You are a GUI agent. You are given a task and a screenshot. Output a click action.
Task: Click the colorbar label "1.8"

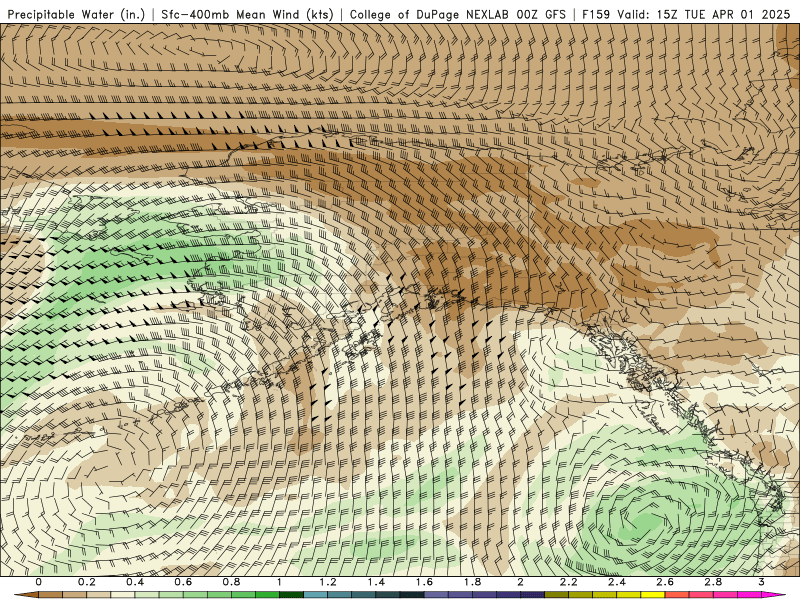point(472,582)
